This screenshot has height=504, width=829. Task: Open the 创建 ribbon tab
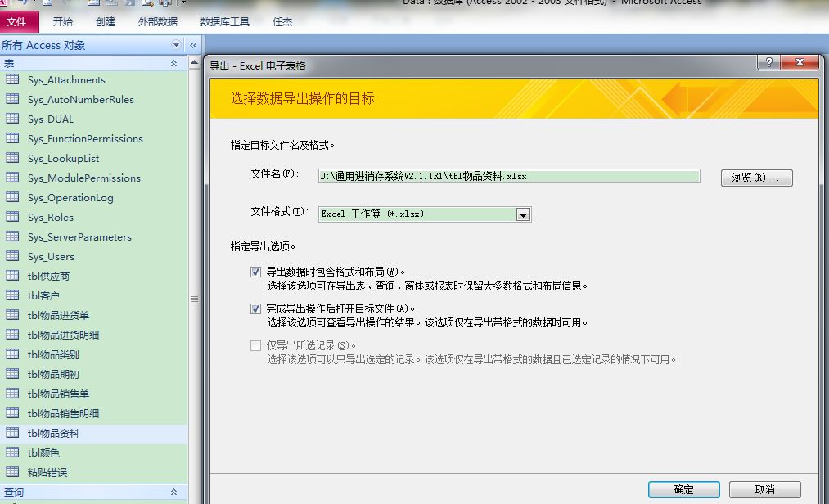pyautogui.click(x=106, y=22)
